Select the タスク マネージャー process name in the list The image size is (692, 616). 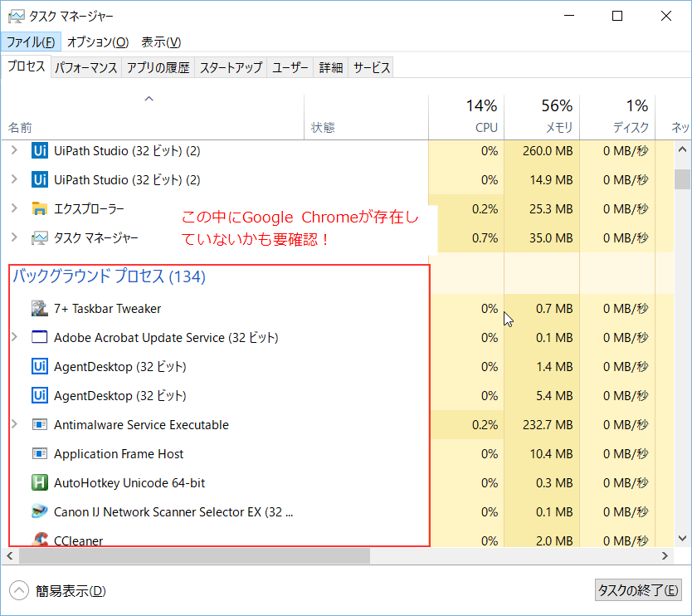(x=95, y=238)
